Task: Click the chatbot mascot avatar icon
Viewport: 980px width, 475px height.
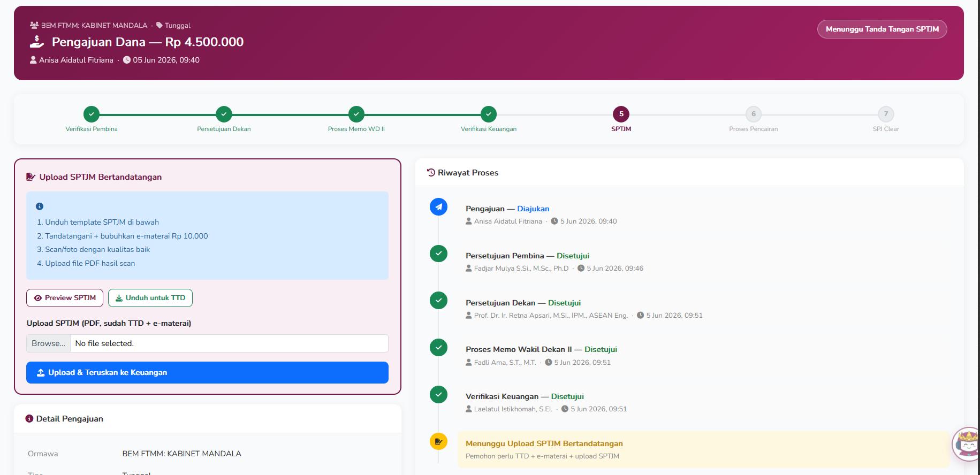Action: [x=967, y=444]
